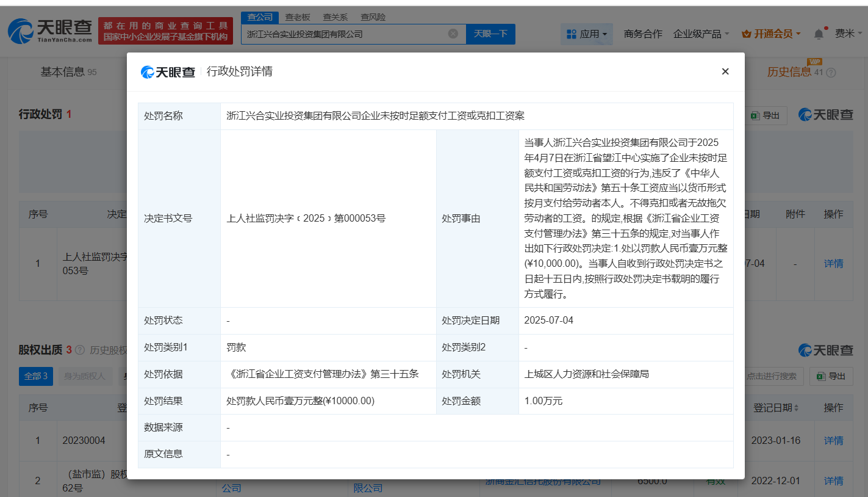Click the decision number 上人社监罚决字 value
Screen dimensions: 868x497
pos(306,218)
